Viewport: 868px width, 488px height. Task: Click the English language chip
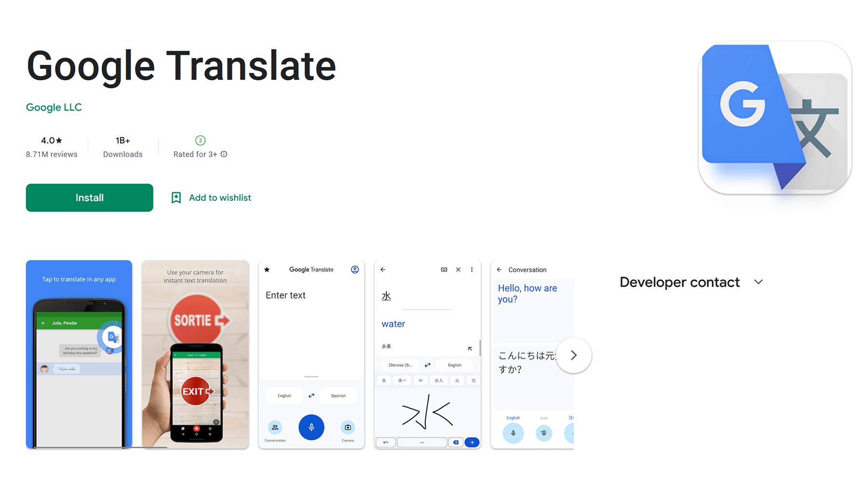point(285,396)
